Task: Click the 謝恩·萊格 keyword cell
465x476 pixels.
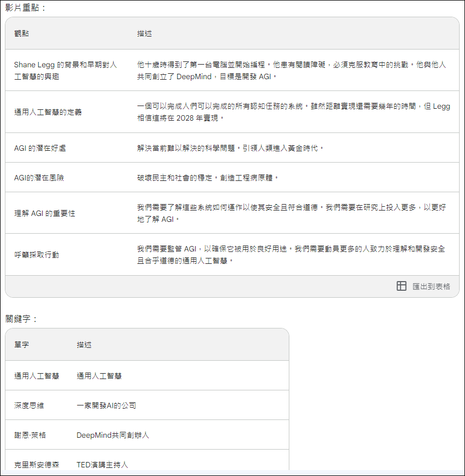Action: click(30, 435)
